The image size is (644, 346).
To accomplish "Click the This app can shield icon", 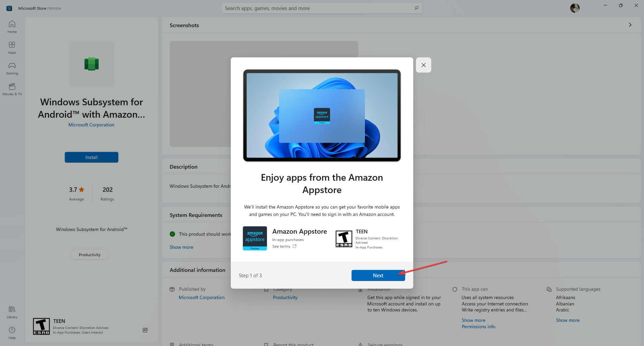I will pyautogui.click(x=455, y=289).
